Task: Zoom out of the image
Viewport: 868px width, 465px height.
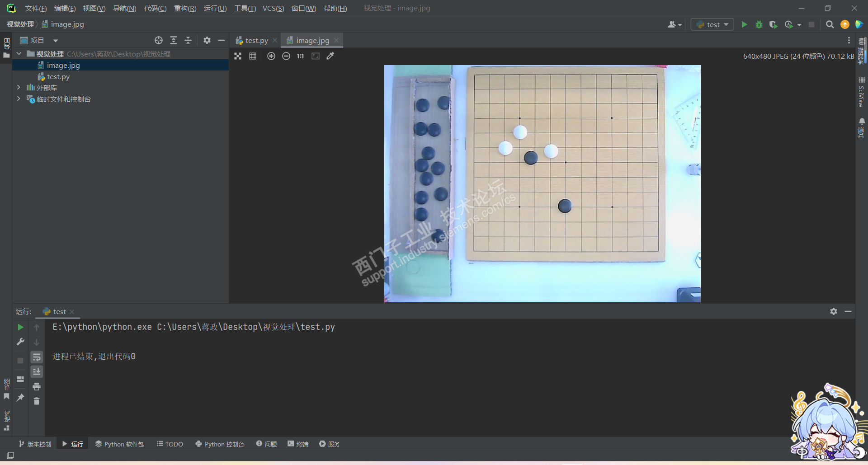Action: 286,56
